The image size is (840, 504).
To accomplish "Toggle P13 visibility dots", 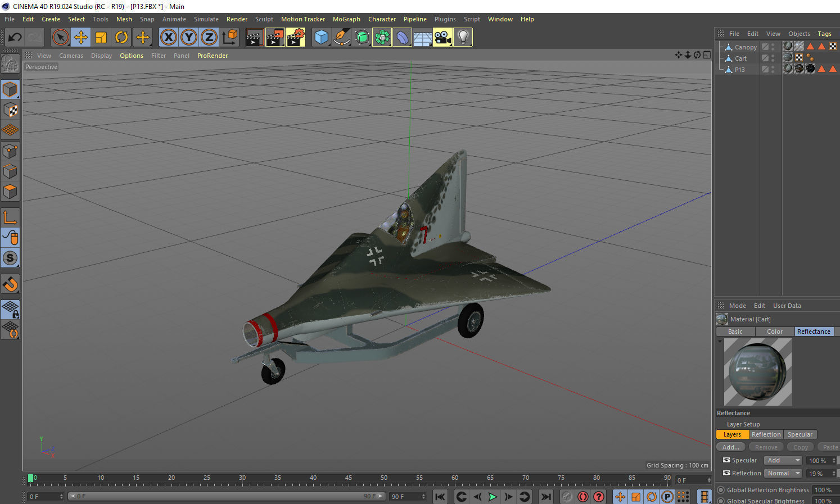I will click(773, 70).
